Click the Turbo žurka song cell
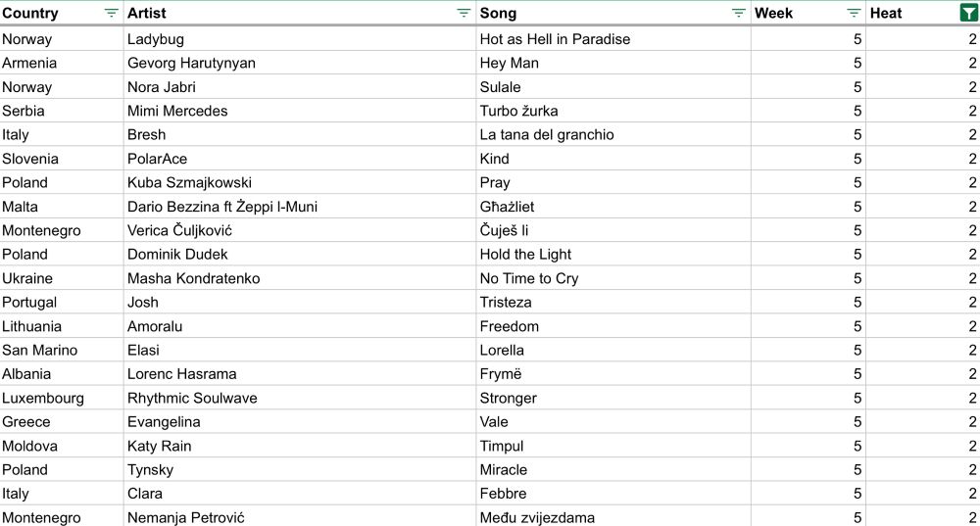 [x=613, y=111]
